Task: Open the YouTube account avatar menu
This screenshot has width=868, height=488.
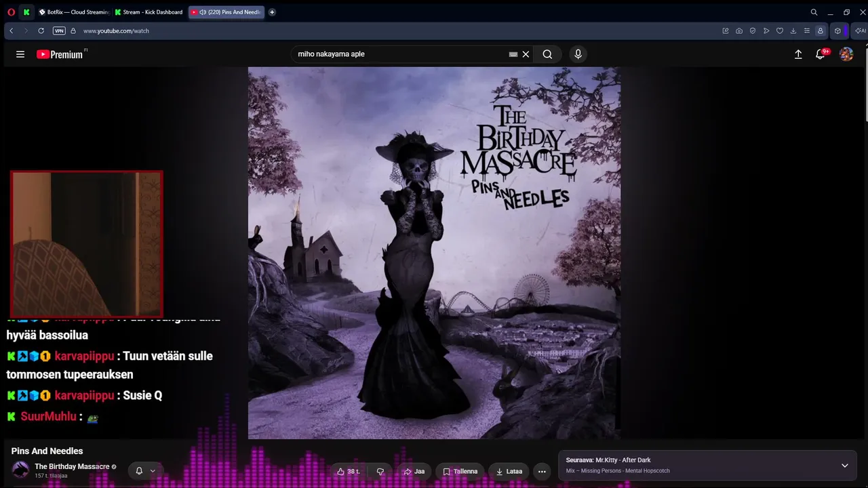Action: point(846,54)
